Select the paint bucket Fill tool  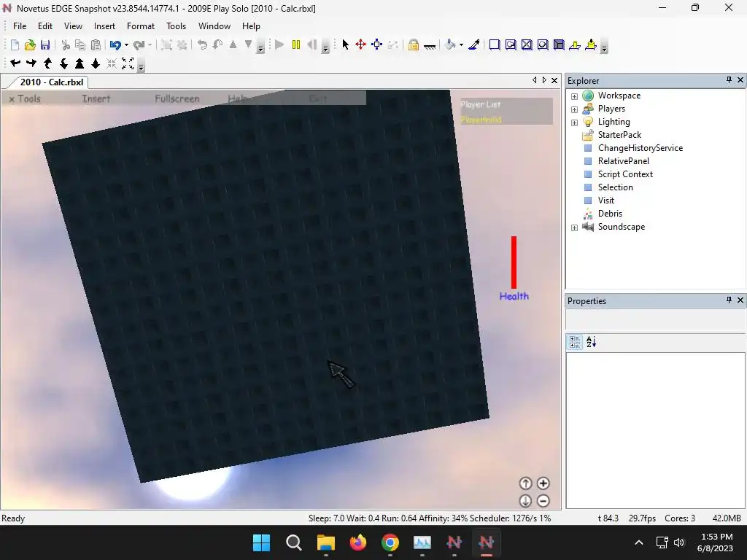point(449,44)
